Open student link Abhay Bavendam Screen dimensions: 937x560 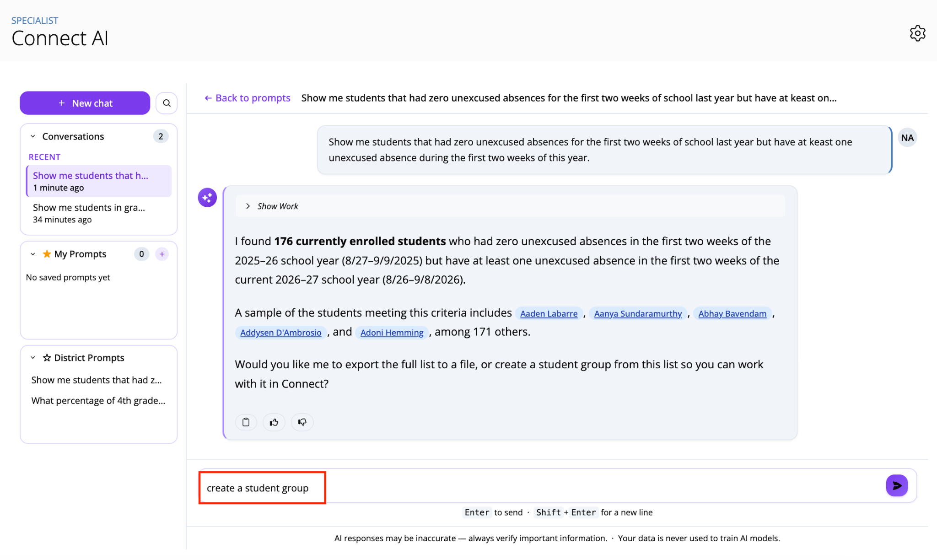tap(732, 313)
